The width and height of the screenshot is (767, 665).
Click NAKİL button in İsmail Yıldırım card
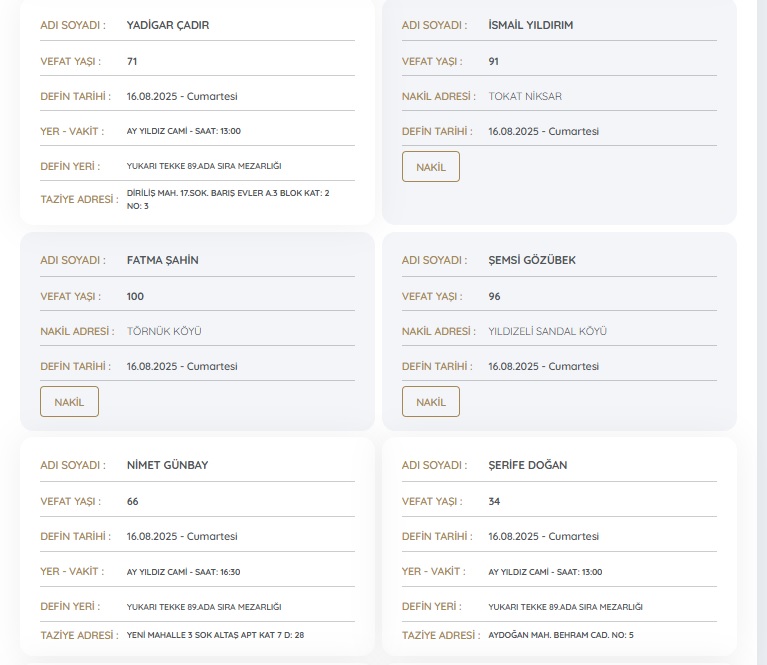pos(430,167)
